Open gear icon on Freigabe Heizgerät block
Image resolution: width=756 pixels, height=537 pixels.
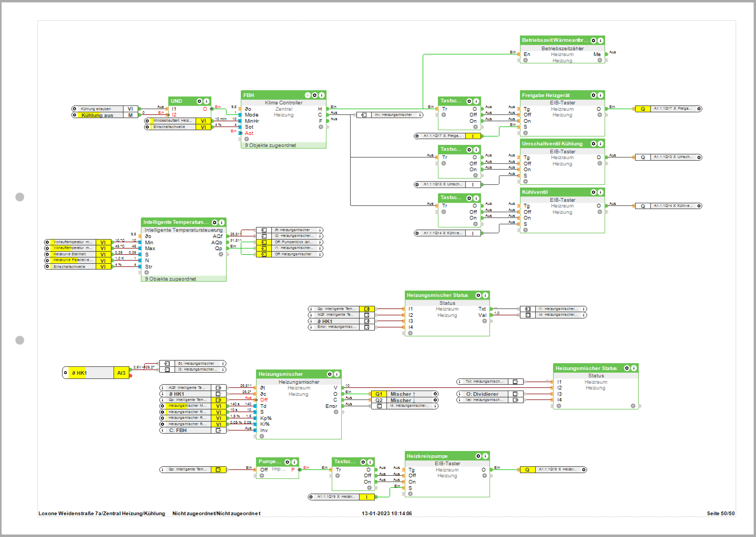tap(593, 95)
